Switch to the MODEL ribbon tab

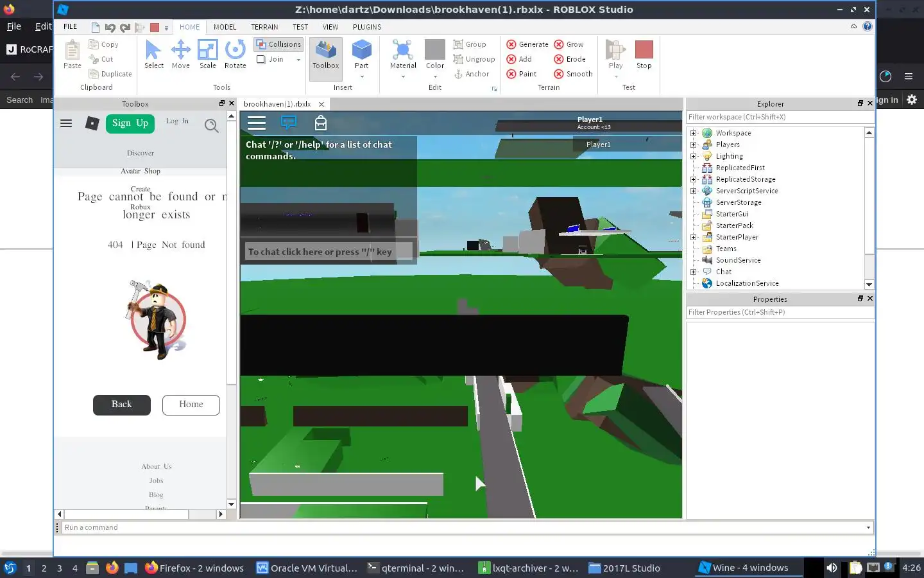click(225, 27)
